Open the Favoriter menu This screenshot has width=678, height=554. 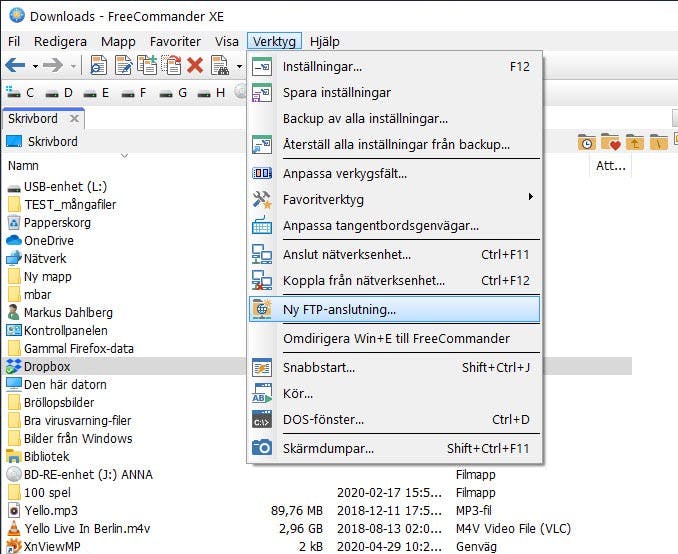175,42
